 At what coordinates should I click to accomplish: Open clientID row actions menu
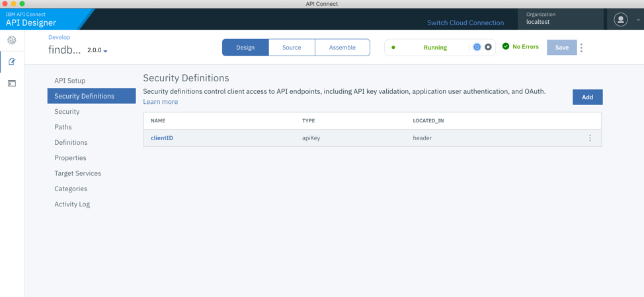[590, 138]
